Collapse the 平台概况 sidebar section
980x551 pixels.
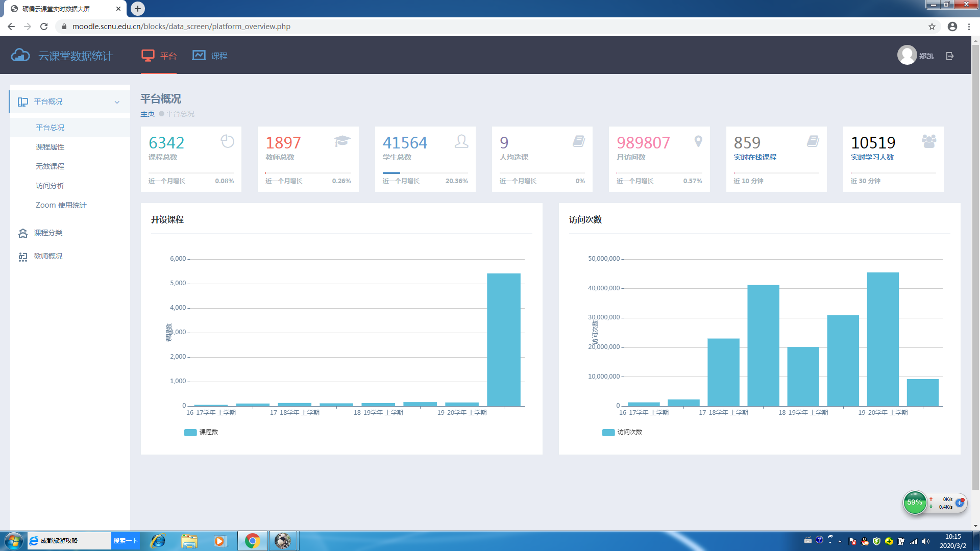(117, 102)
